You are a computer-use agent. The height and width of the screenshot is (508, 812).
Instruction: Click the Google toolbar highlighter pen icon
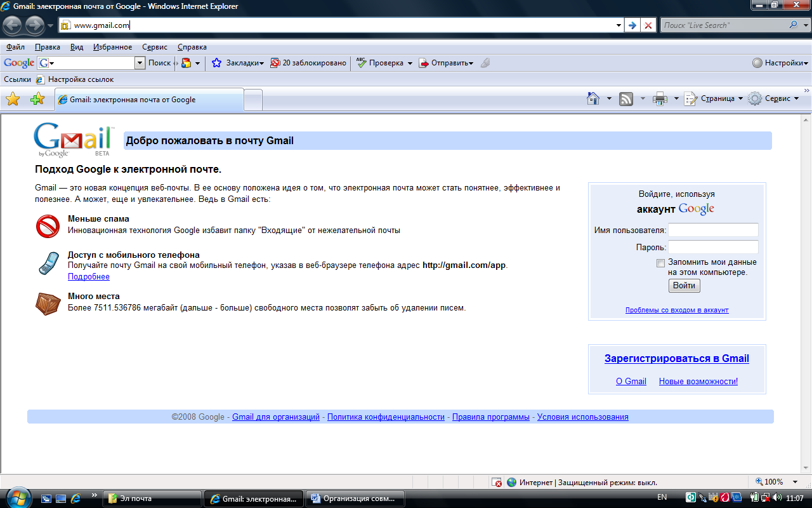click(x=485, y=63)
